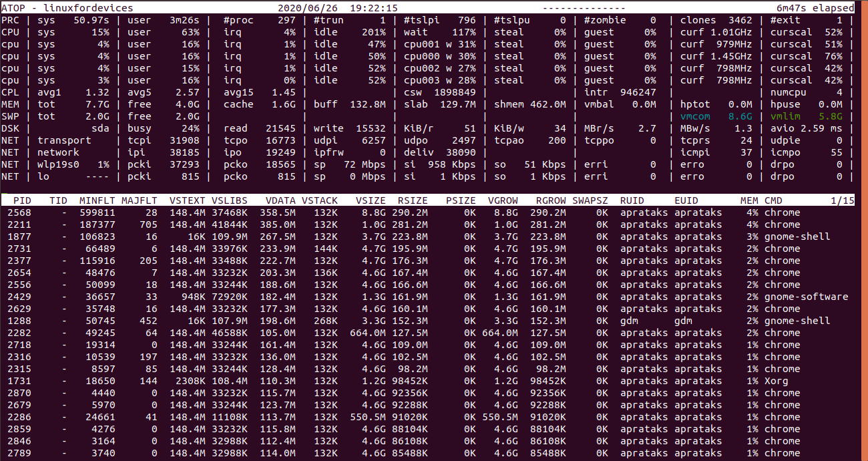Image resolution: width=868 pixels, height=461 pixels.
Task: Click the sp 72 Mbps entry
Action: 349,164
